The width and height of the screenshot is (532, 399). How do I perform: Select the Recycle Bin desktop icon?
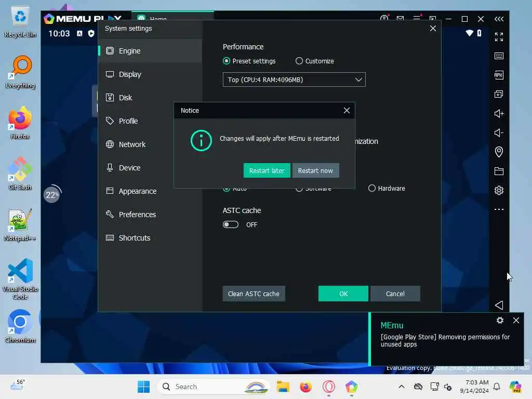click(x=20, y=21)
